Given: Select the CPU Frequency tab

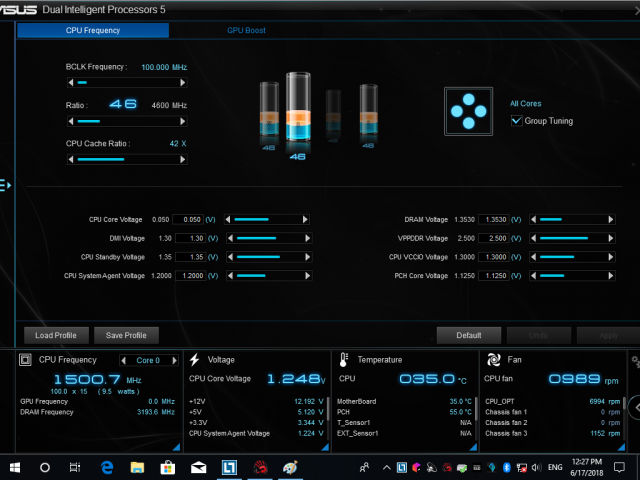Looking at the screenshot, I should point(93,31).
